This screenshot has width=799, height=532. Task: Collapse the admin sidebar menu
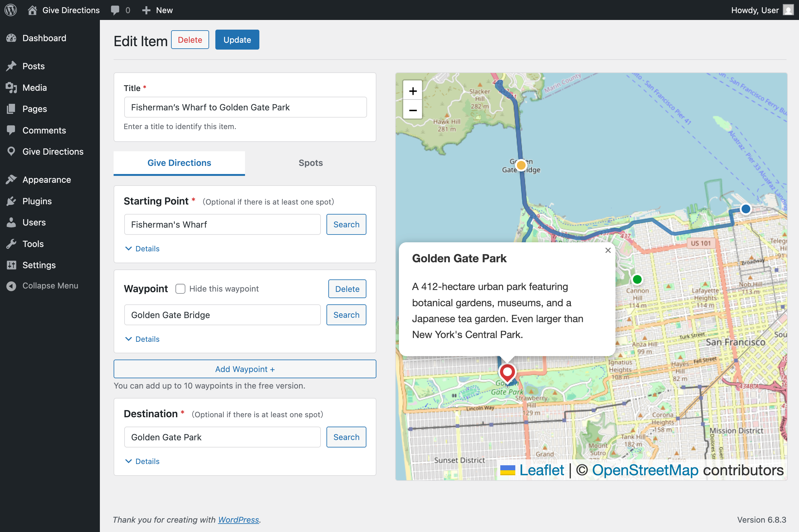[x=50, y=286]
